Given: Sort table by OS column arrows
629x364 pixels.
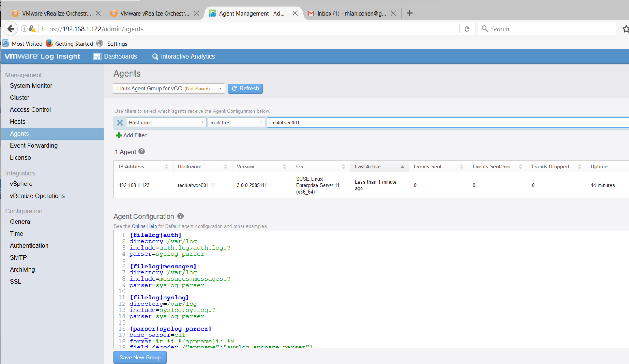Looking at the screenshot, I should coord(343,166).
